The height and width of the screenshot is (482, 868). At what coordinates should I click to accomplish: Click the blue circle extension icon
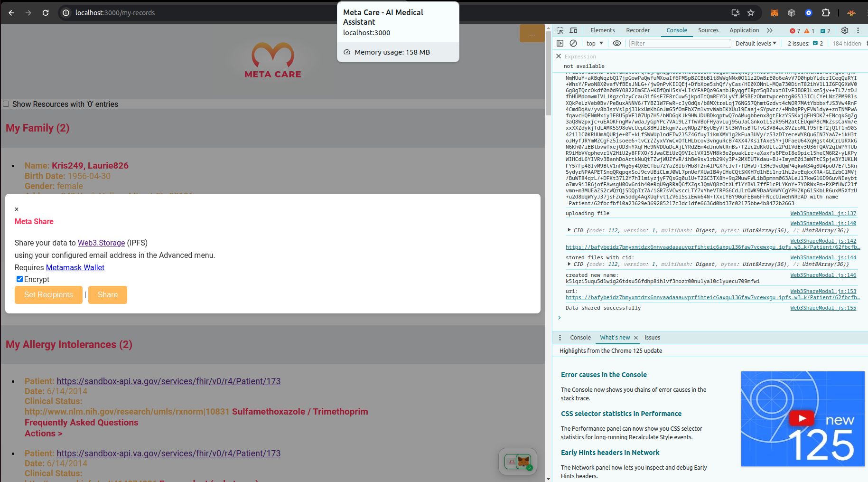coord(809,13)
